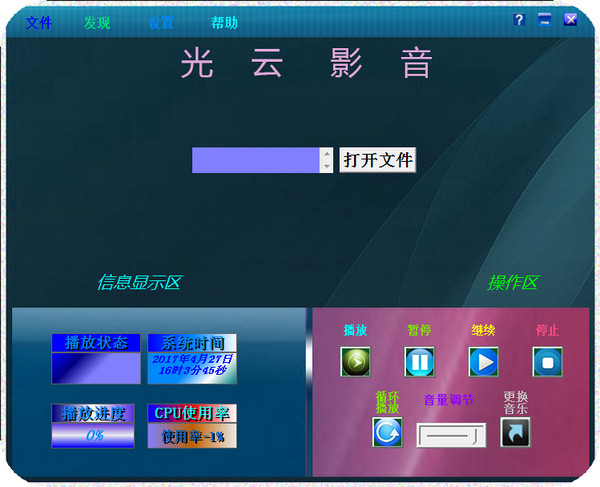Image resolution: width=600 pixels, height=487 pixels.
Task: Click the up arrow beside the file field
Action: (326, 154)
